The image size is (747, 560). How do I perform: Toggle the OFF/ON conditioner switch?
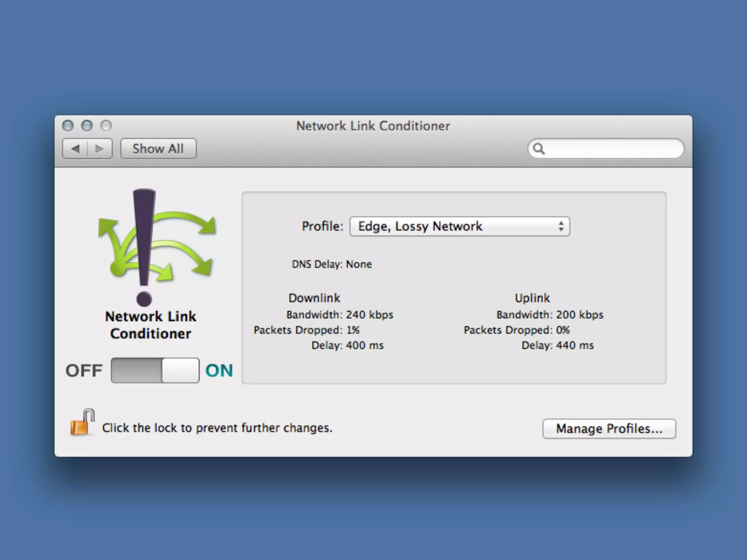[155, 370]
